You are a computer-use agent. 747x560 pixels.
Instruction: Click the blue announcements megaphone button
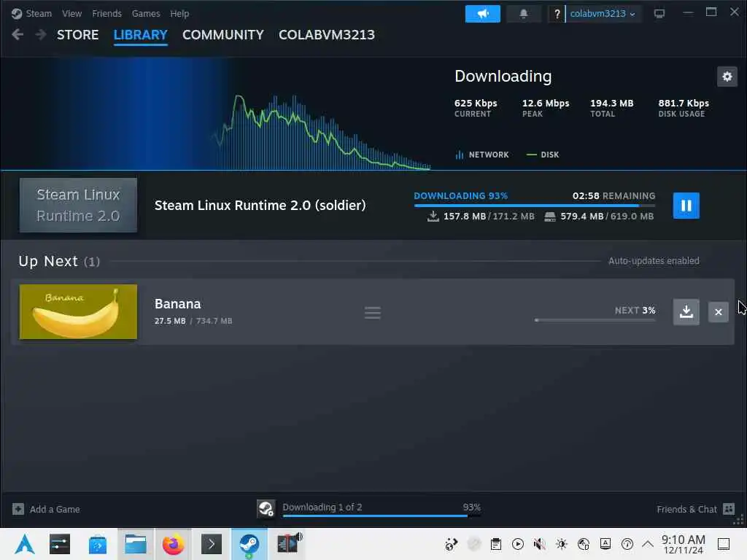click(x=483, y=14)
